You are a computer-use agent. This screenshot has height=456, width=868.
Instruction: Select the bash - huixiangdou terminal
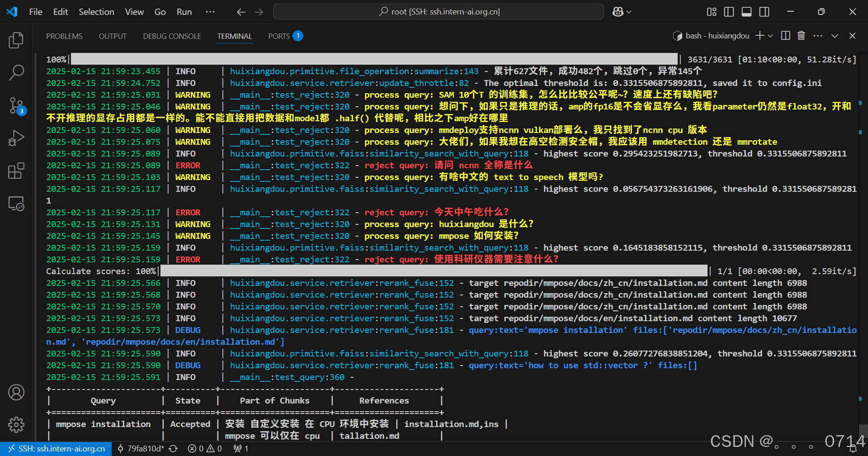(711, 36)
